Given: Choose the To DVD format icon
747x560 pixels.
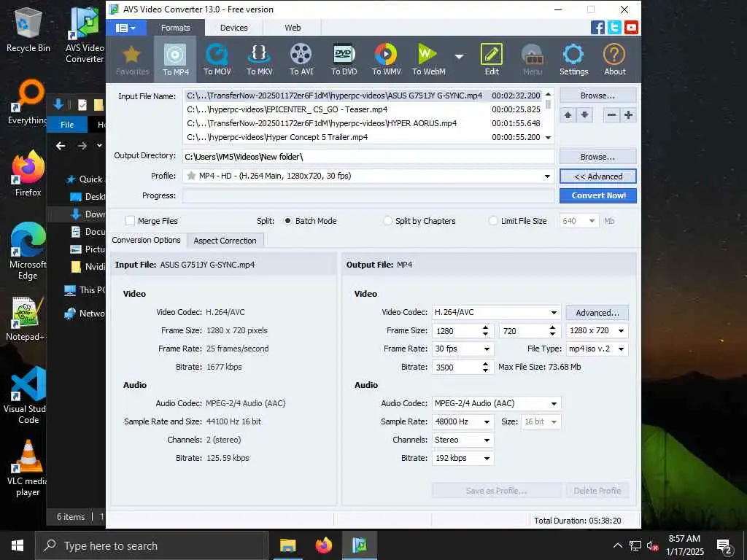Looking at the screenshot, I should [x=344, y=60].
